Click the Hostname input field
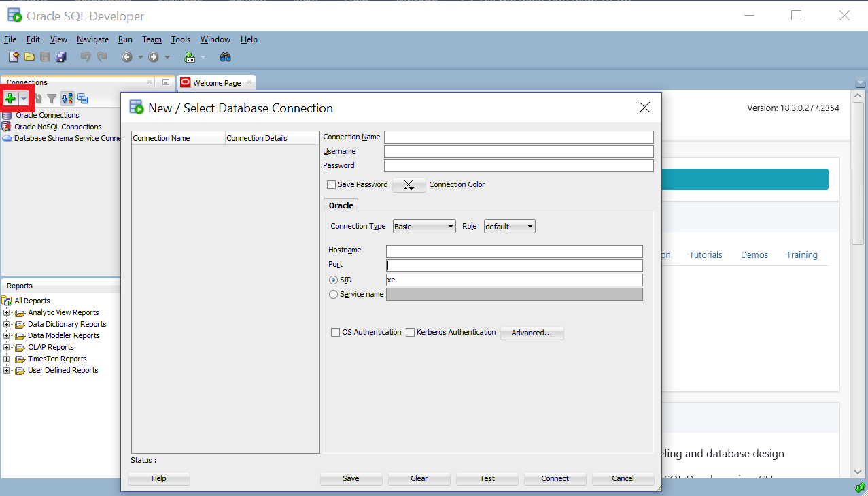Screen dimensions: 868x496 [514, 251]
